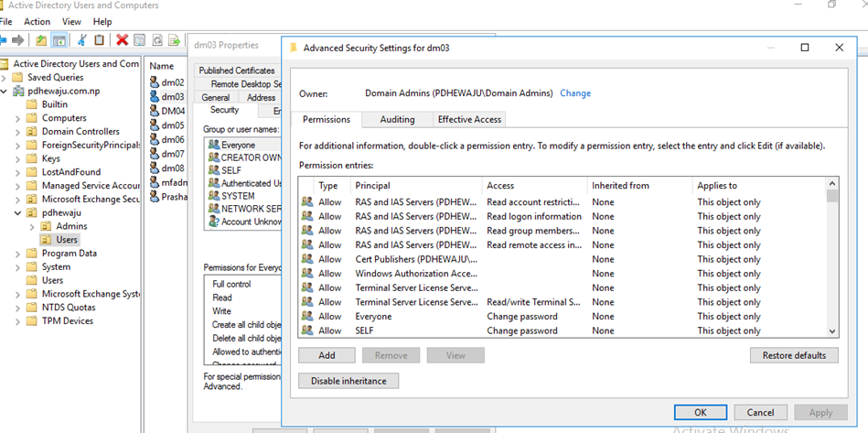Click the Inherited from column header
This screenshot has height=433, width=868.
pos(640,186)
